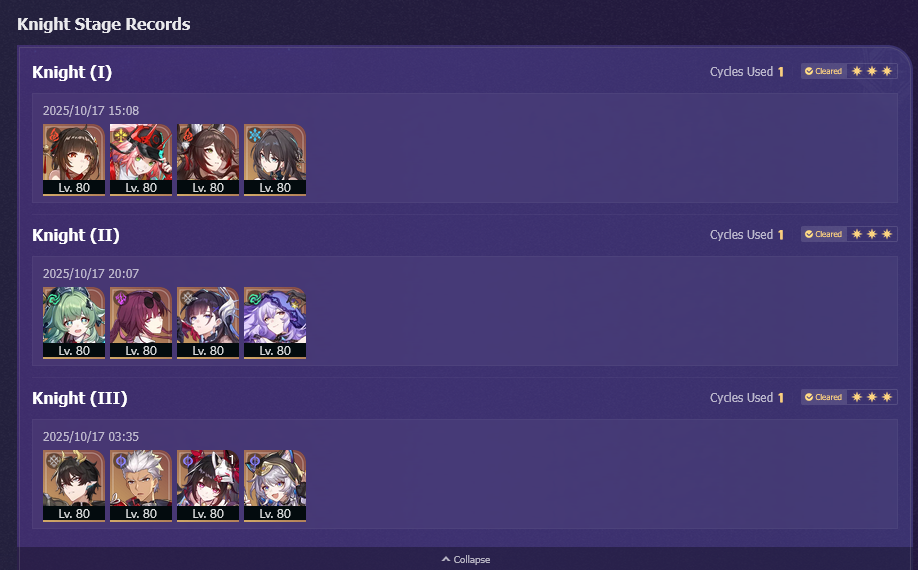Click the Cleared checkmark for Knight (III)
Viewport: 918px width, 570px height.
click(809, 397)
